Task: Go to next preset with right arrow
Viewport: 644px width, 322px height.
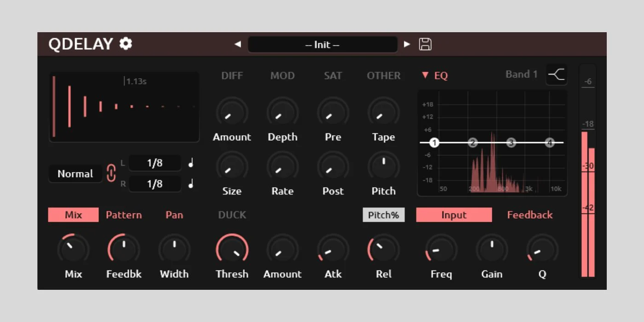Action: point(407,44)
